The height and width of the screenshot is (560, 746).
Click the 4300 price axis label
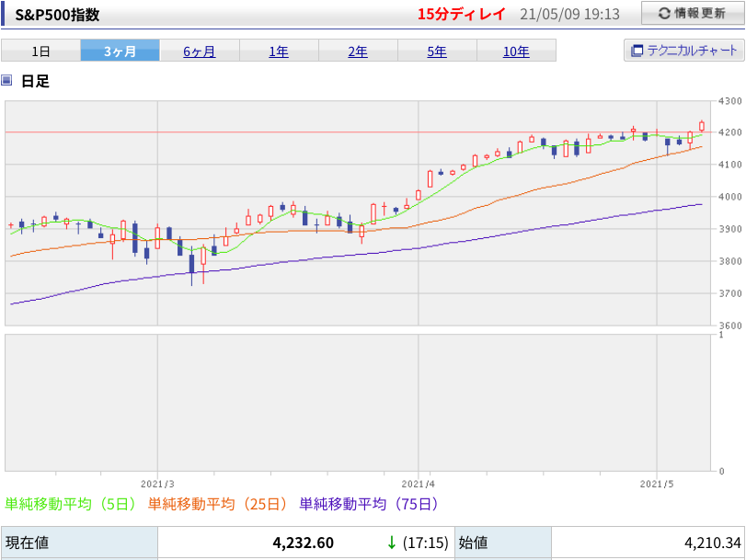click(x=730, y=101)
